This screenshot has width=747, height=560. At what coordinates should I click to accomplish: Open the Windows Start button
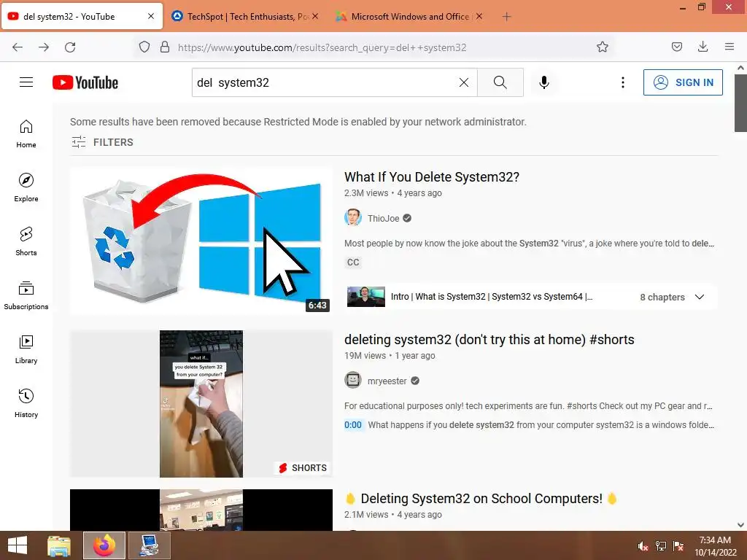pyautogui.click(x=18, y=545)
